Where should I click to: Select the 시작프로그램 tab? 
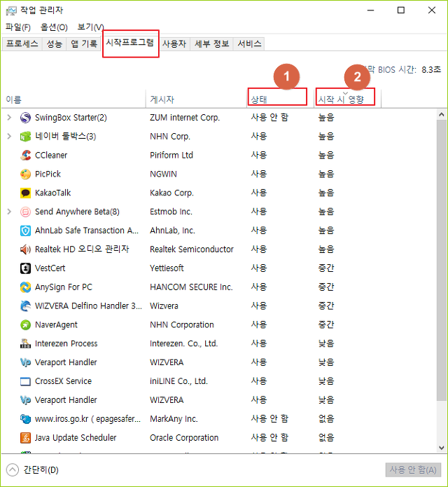pos(130,43)
